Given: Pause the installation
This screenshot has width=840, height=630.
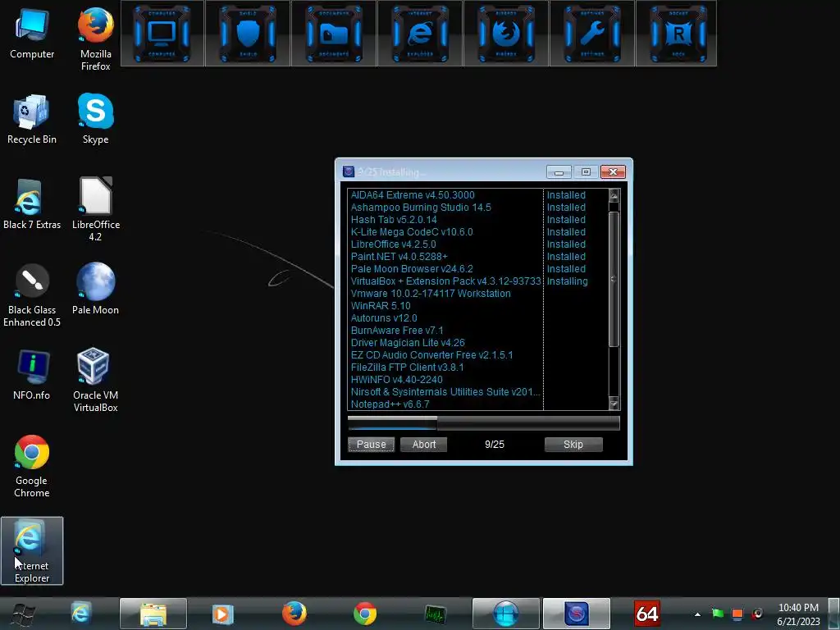Looking at the screenshot, I should (372, 444).
